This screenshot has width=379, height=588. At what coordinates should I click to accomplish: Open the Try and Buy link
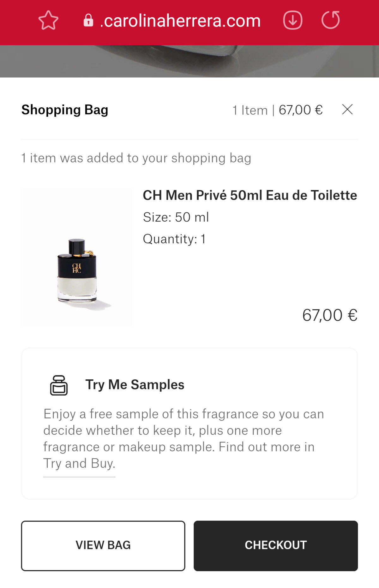click(x=79, y=464)
